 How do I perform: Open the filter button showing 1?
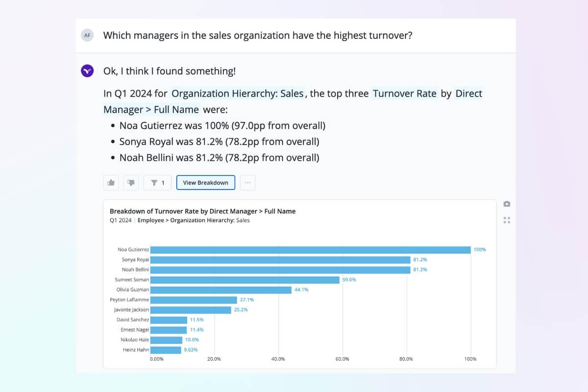pyautogui.click(x=157, y=183)
